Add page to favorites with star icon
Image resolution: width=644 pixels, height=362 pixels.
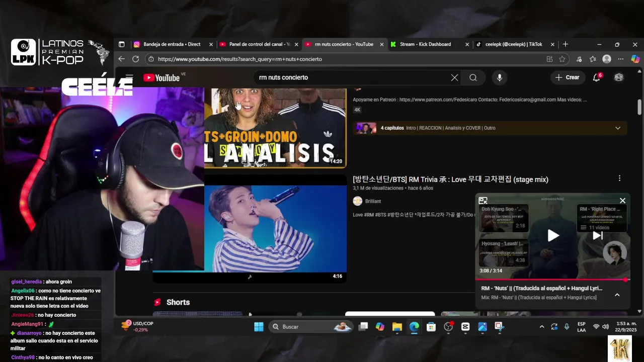(x=562, y=59)
